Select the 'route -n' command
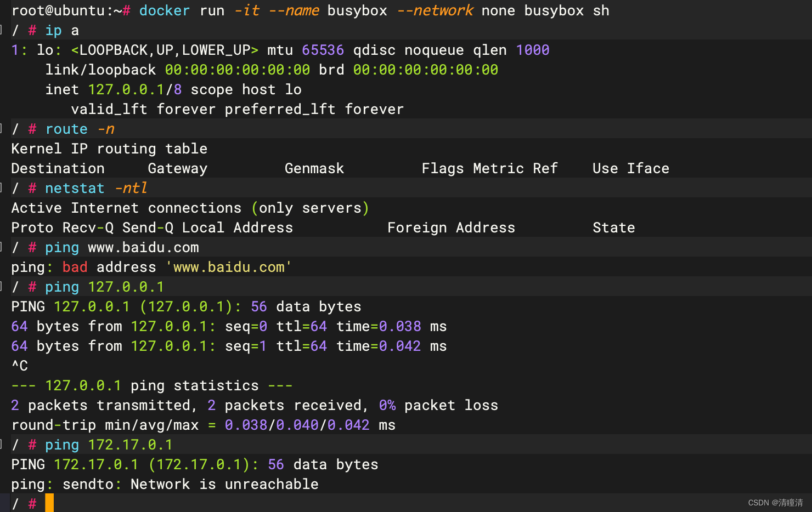This screenshot has width=812, height=512. (x=80, y=129)
